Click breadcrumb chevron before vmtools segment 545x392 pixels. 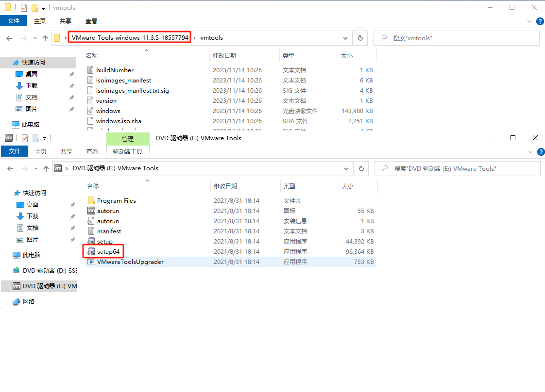(195, 38)
